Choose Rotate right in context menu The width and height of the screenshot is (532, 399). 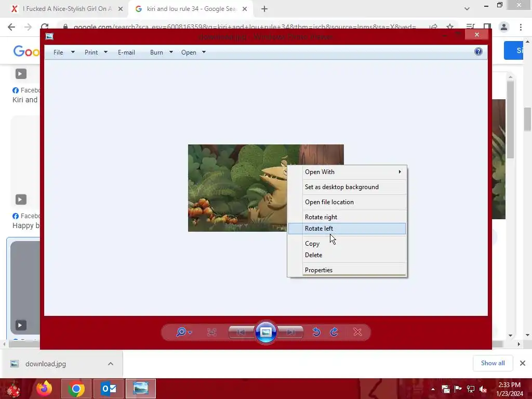click(347, 217)
